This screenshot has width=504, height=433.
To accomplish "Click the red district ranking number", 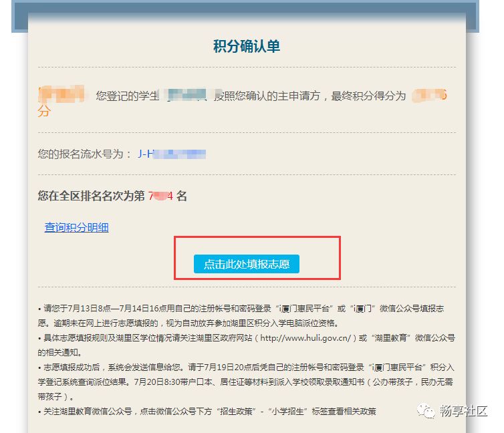I will pos(160,196).
